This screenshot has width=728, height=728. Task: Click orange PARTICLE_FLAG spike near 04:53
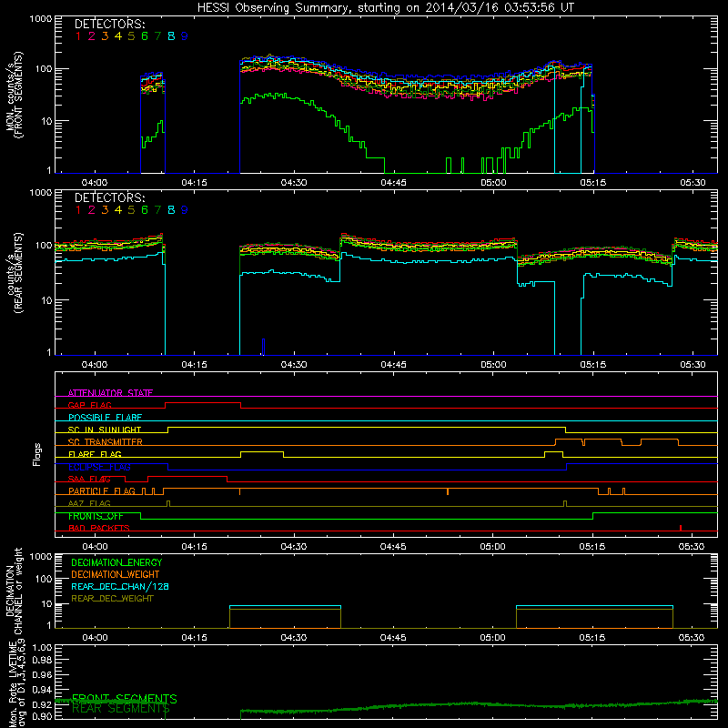(x=448, y=491)
